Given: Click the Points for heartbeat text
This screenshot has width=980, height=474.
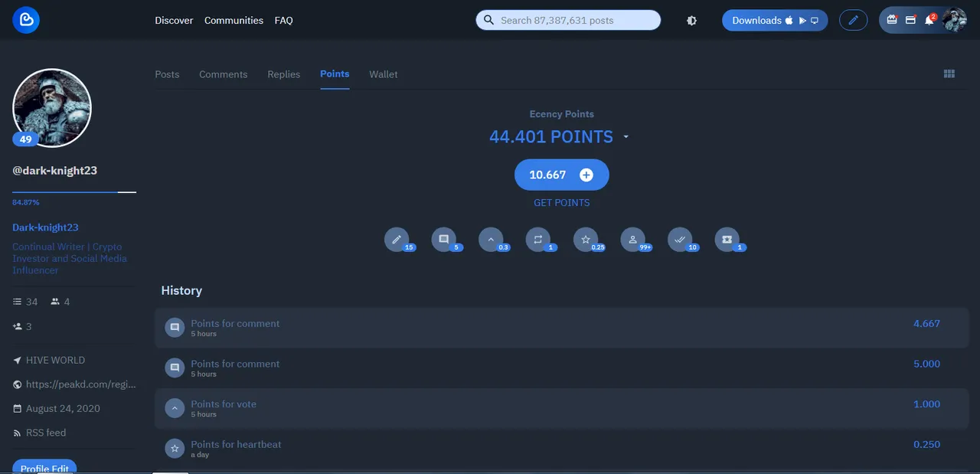Looking at the screenshot, I should [x=236, y=445].
